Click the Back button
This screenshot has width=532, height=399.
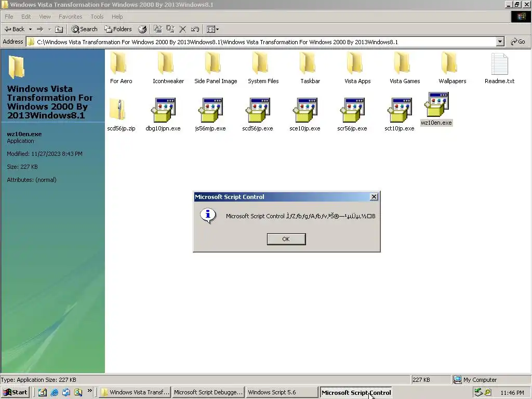(x=15, y=29)
